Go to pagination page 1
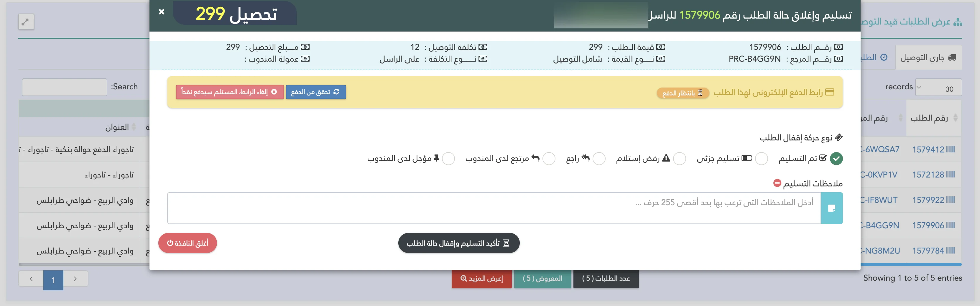Viewport: 980px width, 306px height. tap(53, 281)
